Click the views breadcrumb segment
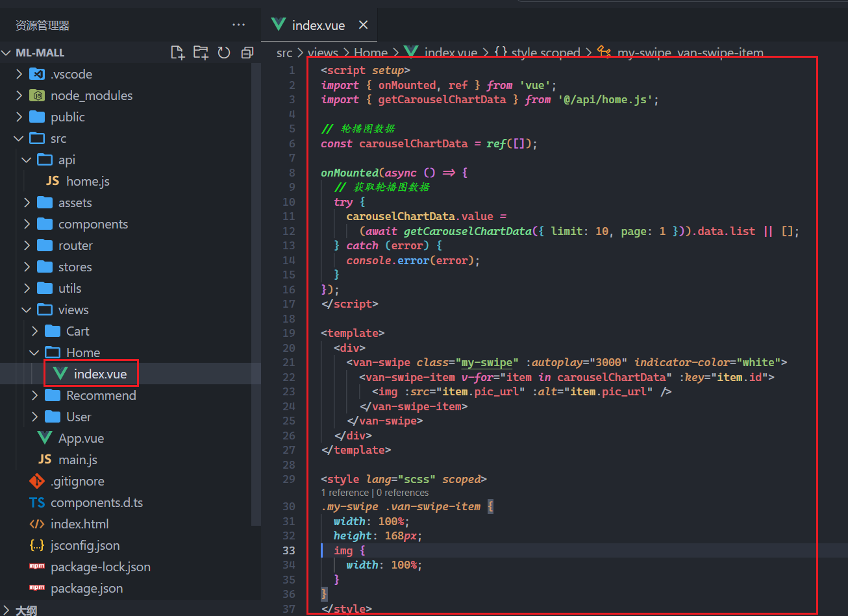This screenshot has width=848, height=616. pos(323,53)
